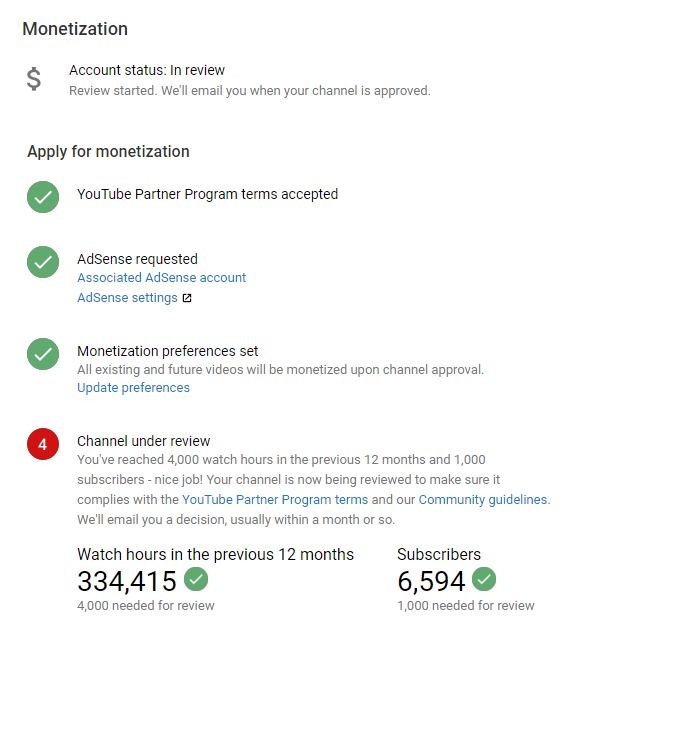Image resolution: width=687 pixels, height=730 pixels.
Task: Open the Community guidelines link
Action: tap(483, 499)
